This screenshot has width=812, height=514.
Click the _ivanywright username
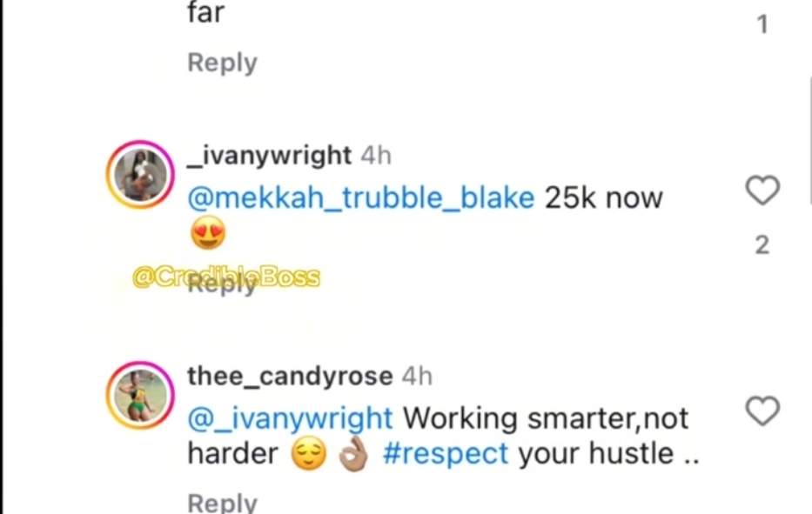[x=269, y=156]
